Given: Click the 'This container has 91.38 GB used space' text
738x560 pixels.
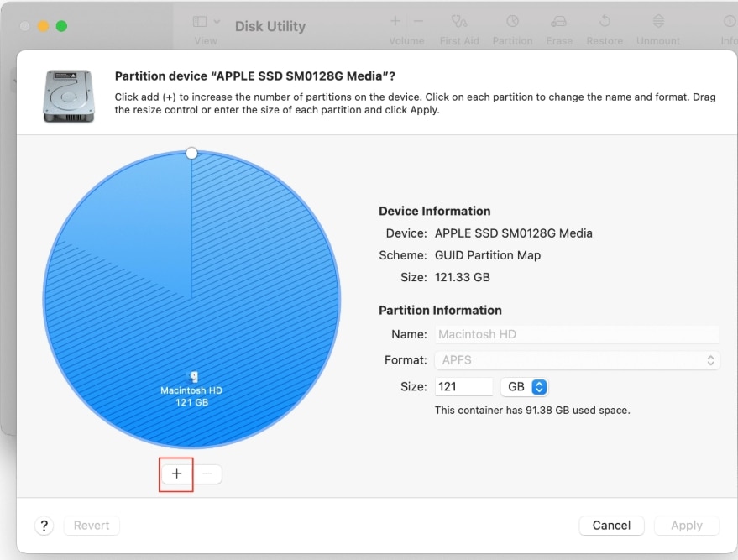Looking at the screenshot, I should 532,411.
